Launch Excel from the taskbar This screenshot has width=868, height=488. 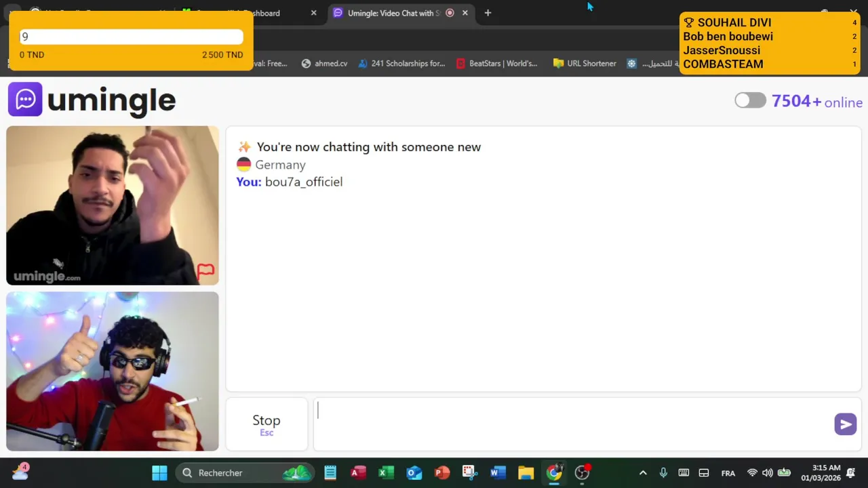coord(386,473)
